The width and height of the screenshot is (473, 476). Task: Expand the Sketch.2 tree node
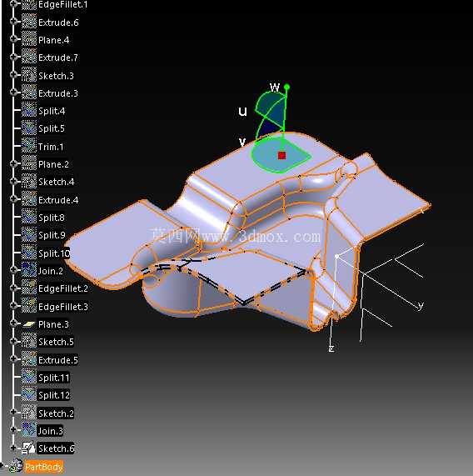pyautogui.click(x=13, y=412)
